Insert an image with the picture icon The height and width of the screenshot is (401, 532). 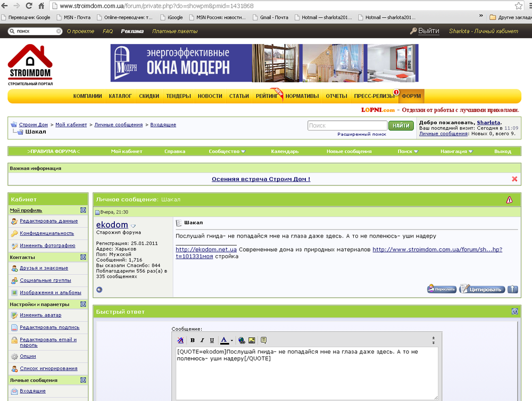(x=252, y=340)
